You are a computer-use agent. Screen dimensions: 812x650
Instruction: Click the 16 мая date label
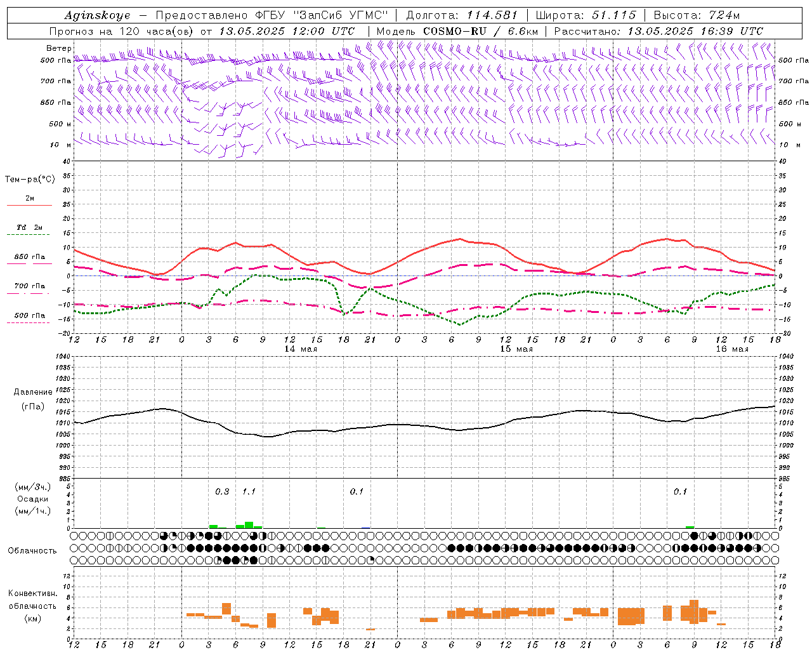732,349
